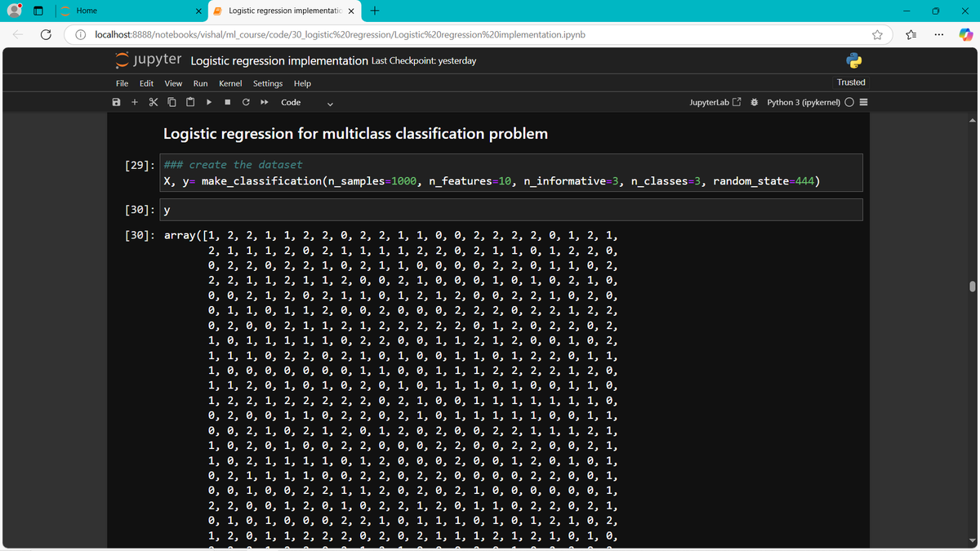The image size is (980, 551).
Task: Open a new browser tab
Action: 374,11
